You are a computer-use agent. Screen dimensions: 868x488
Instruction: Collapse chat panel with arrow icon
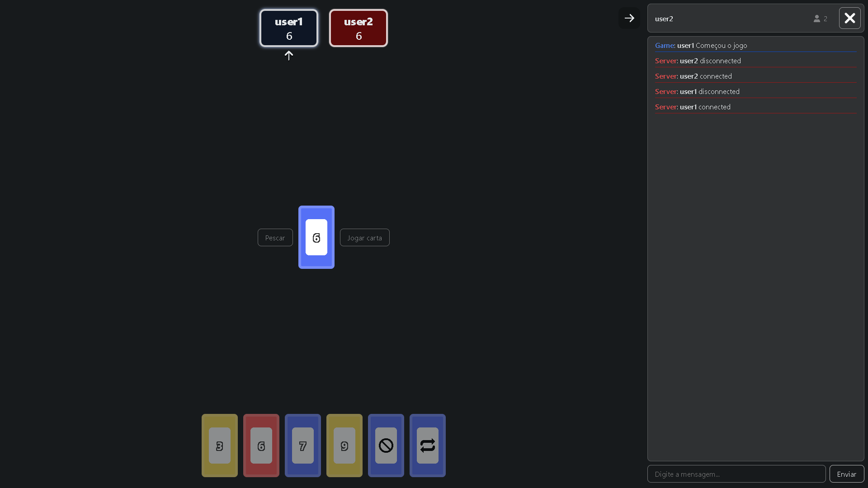(x=629, y=18)
